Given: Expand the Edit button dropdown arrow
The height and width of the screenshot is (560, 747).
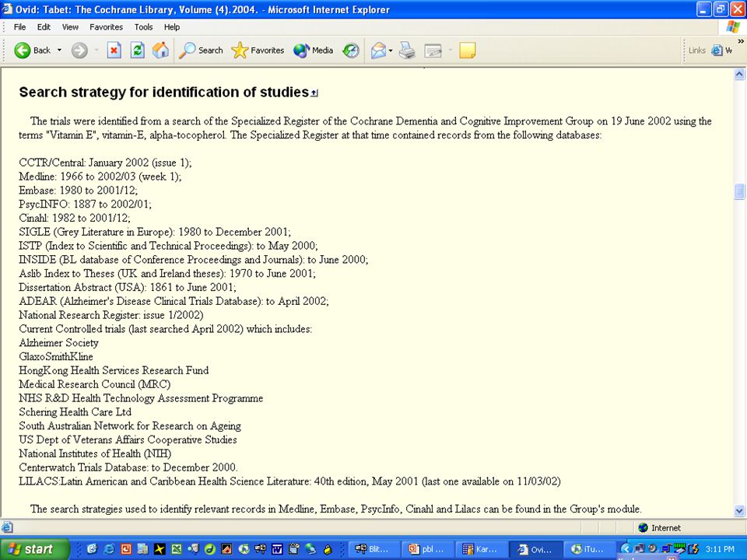Looking at the screenshot, I should (450, 50).
